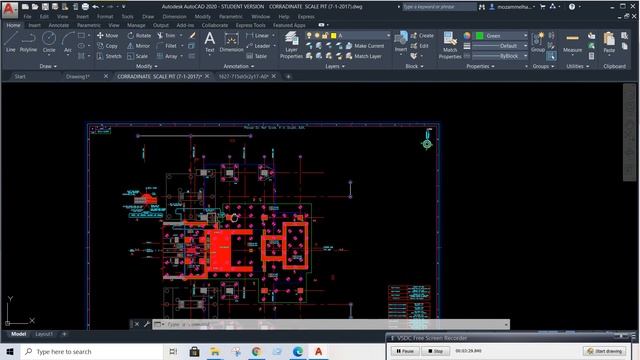Click the Model tab
This screenshot has height=360, width=640.
point(18,334)
